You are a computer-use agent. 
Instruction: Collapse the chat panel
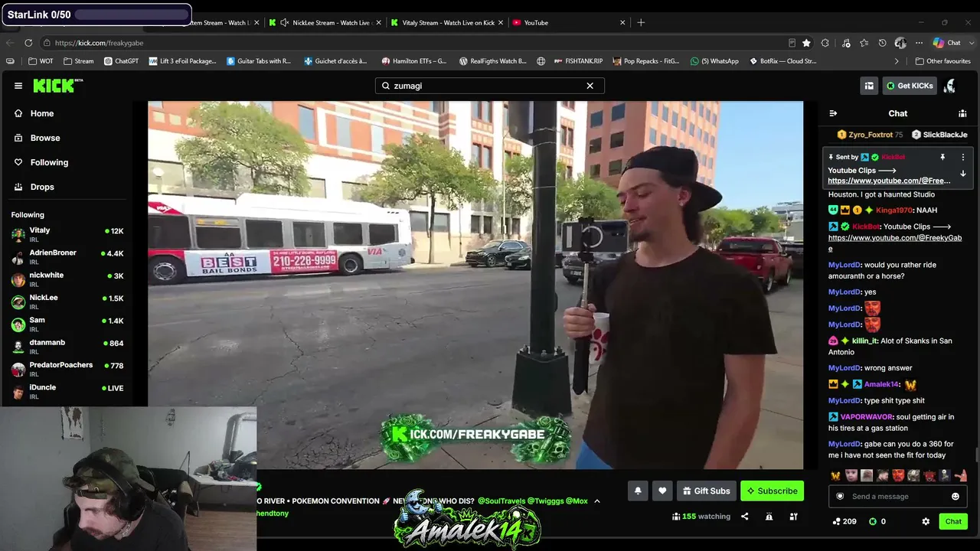tap(833, 113)
